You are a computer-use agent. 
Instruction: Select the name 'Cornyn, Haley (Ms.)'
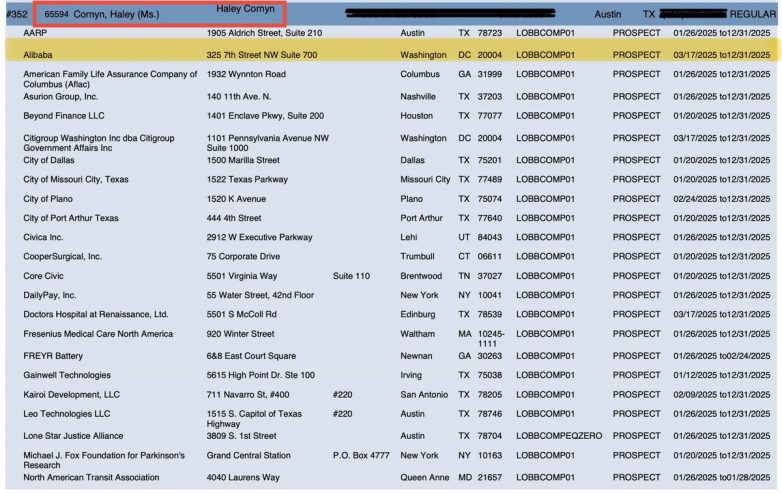click(117, 14)
